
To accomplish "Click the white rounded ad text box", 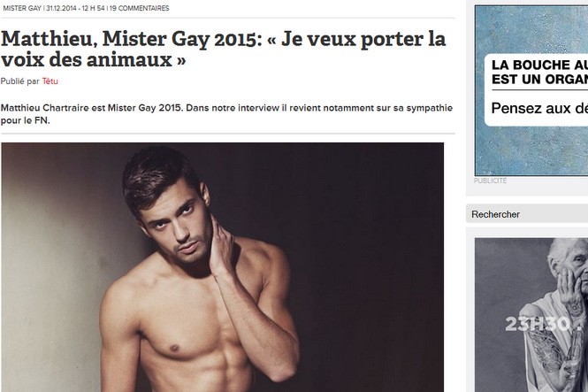I will point(536,90).
